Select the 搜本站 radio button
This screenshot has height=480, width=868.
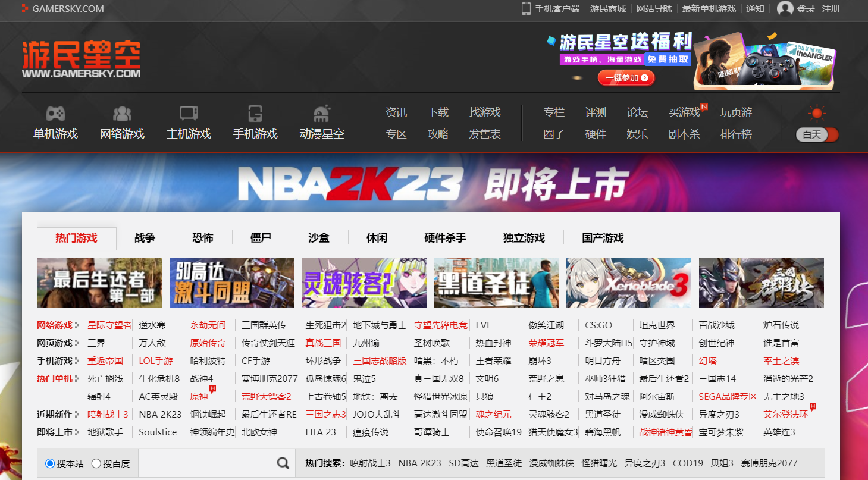click(x=50, y=463)
